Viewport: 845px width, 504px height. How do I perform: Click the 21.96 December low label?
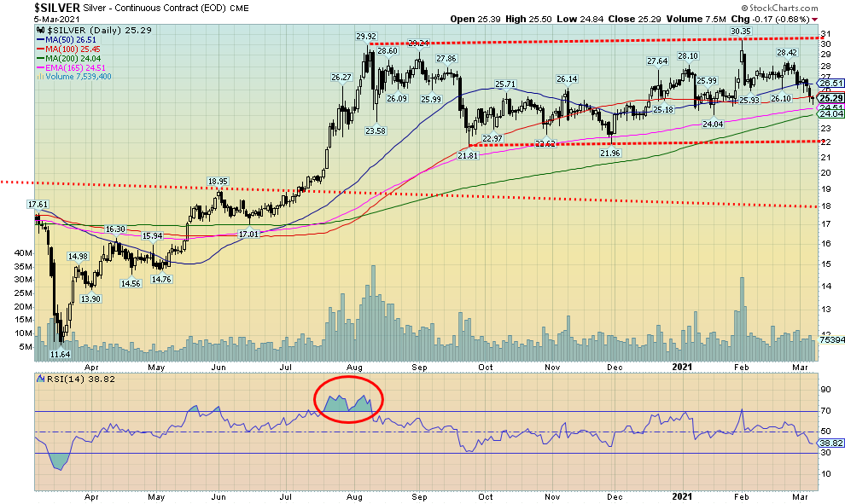tap(609, 153)
